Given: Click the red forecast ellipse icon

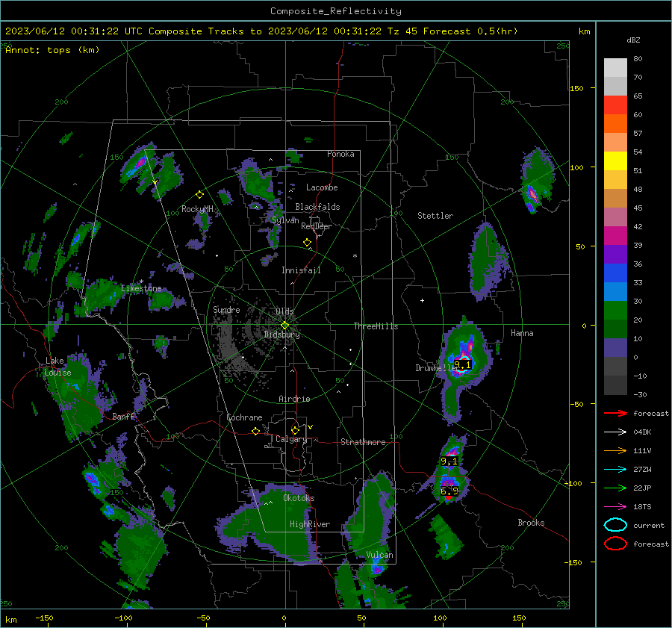Looking at the screenshot, I should 615,544.
